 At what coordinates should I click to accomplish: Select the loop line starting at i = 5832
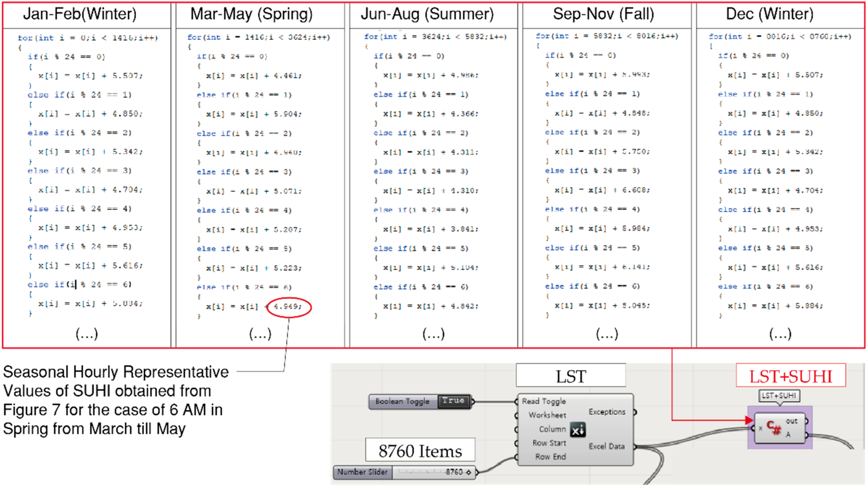[x=607, y=36]
